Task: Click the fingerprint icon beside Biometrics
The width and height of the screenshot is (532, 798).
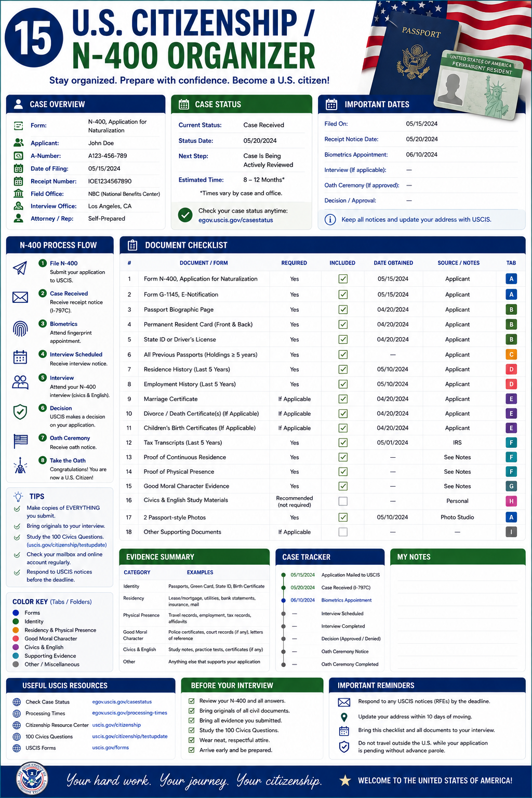Action: (x=20, y=329)
